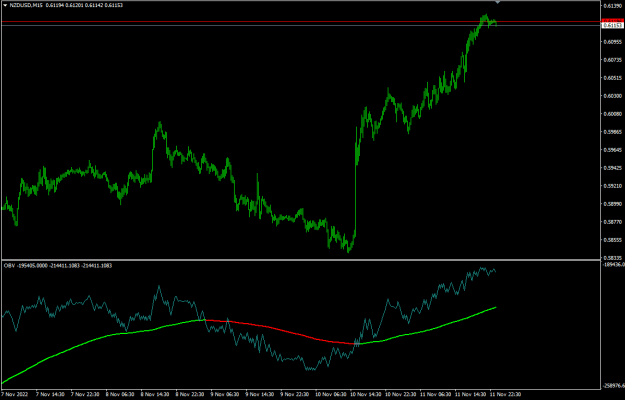The width and height of the screenshot is (625, 400).
Task: Click the 0.60080 price scale label
Action: (613, 114)
